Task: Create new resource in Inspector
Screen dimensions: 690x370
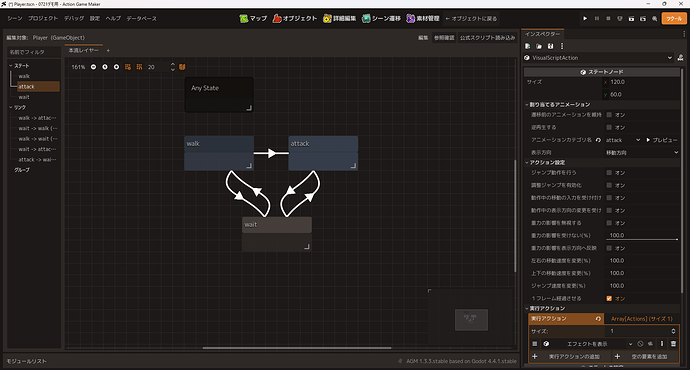Action: (x=528, y=46)
